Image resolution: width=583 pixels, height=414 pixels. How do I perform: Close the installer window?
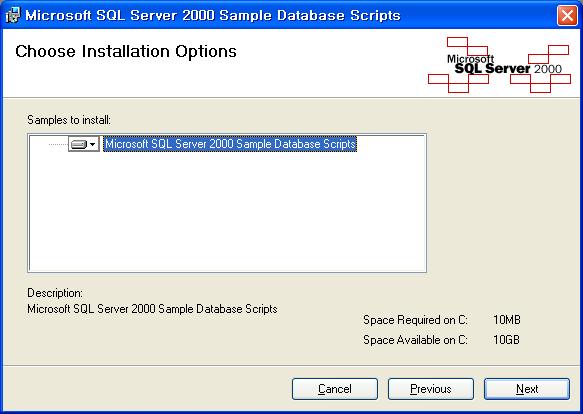pos(567,16)
